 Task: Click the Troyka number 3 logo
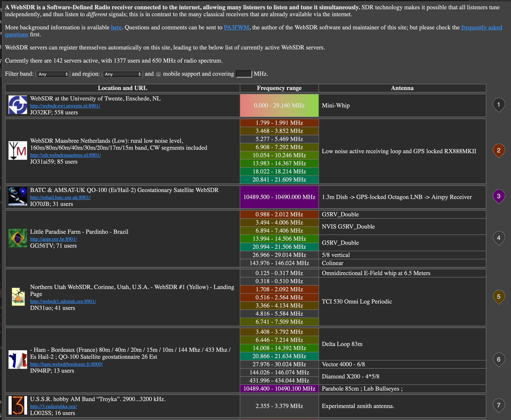tap(18, 405)
